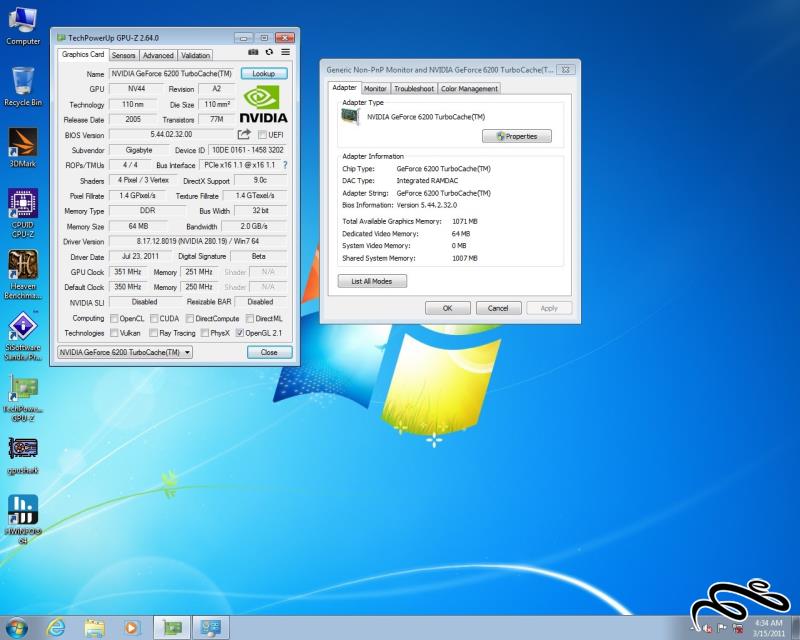The width and height of the screenshot is (800, 640).
Task: Click the Lookup button
Action: [264, 73]
